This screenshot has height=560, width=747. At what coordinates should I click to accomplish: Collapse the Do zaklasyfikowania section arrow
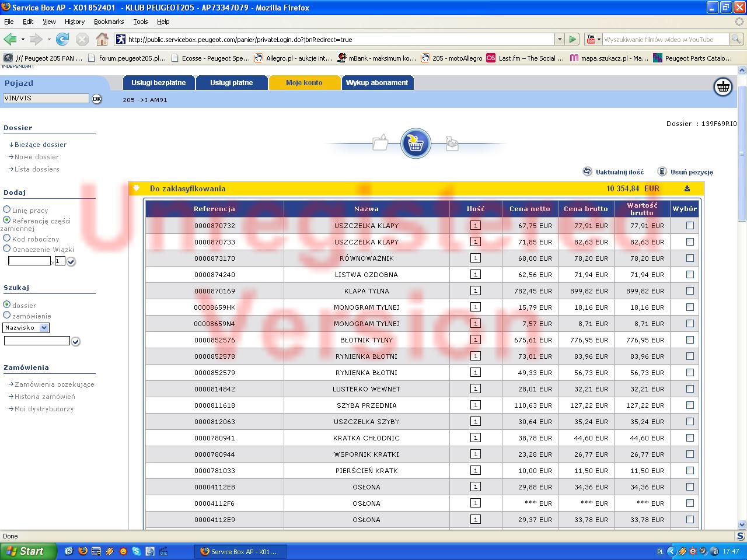click(x=137, y=188)
